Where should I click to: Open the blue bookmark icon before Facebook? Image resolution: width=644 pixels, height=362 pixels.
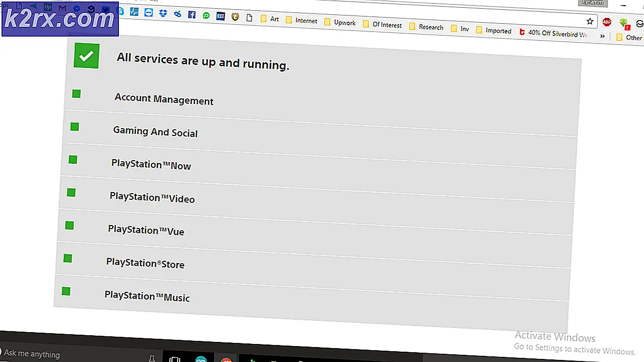click(178, 14)
